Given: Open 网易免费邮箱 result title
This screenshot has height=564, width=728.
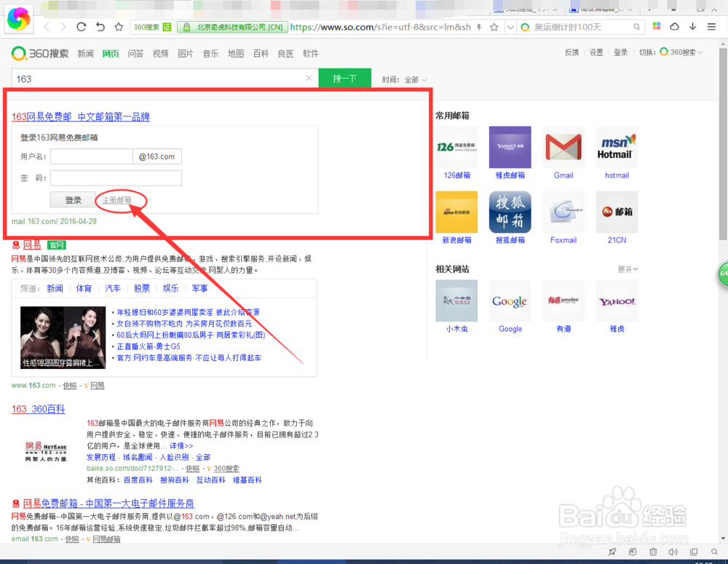Looking at the screenshot, I should (108, 503).
